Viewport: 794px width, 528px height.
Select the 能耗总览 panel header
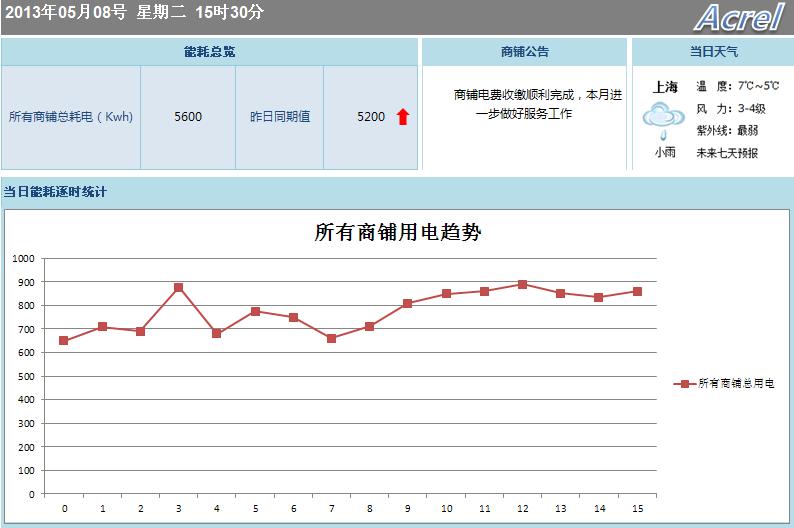(x=209, y=52)
